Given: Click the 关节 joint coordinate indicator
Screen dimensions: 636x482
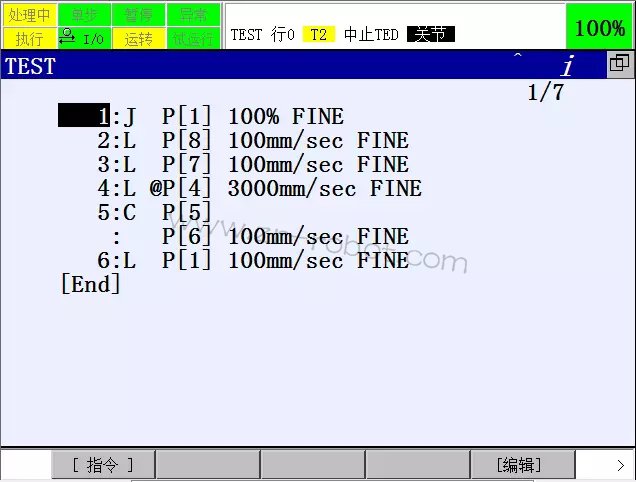Looking at the screenshot, I should 431,34.
